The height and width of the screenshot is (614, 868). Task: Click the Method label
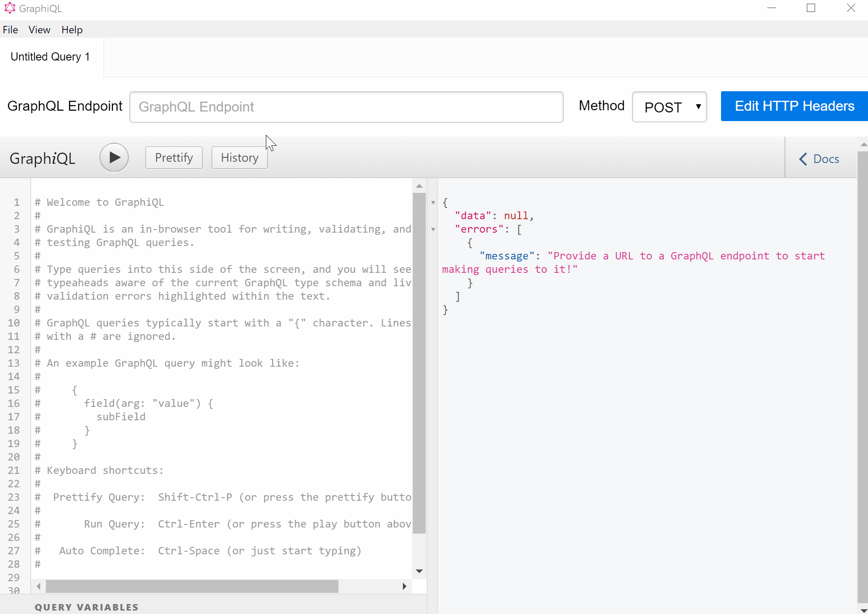[602, 106]
